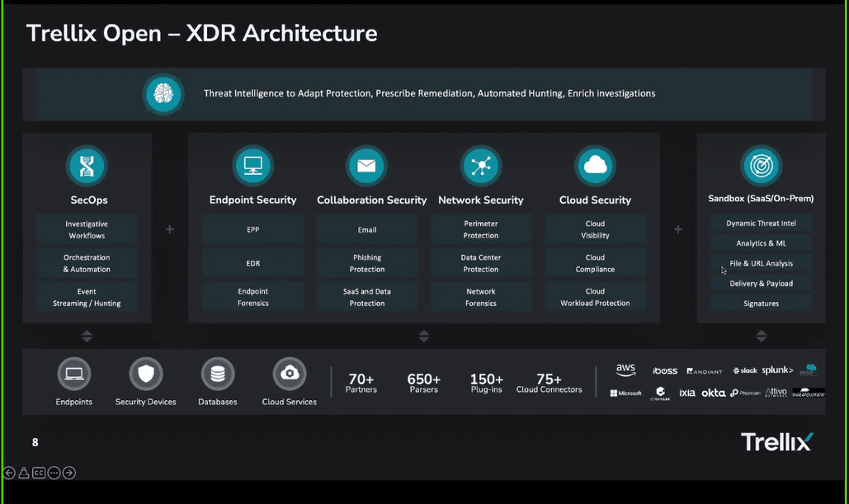Select the pen pointer tool icon

[x=24, y=473]
